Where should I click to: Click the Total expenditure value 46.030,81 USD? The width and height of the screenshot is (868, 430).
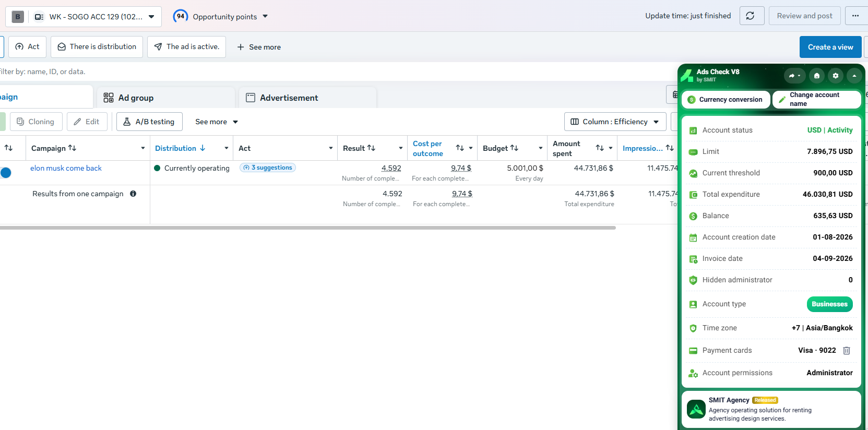(827, 194)
